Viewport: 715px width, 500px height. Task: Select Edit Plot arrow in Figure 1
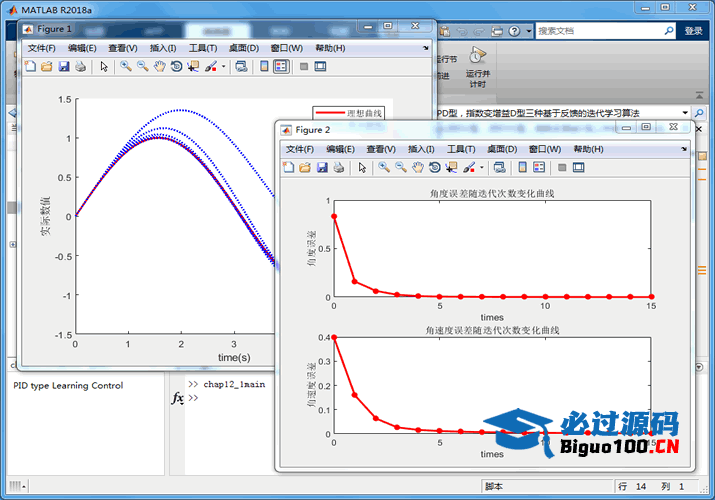tap(104, 67)
